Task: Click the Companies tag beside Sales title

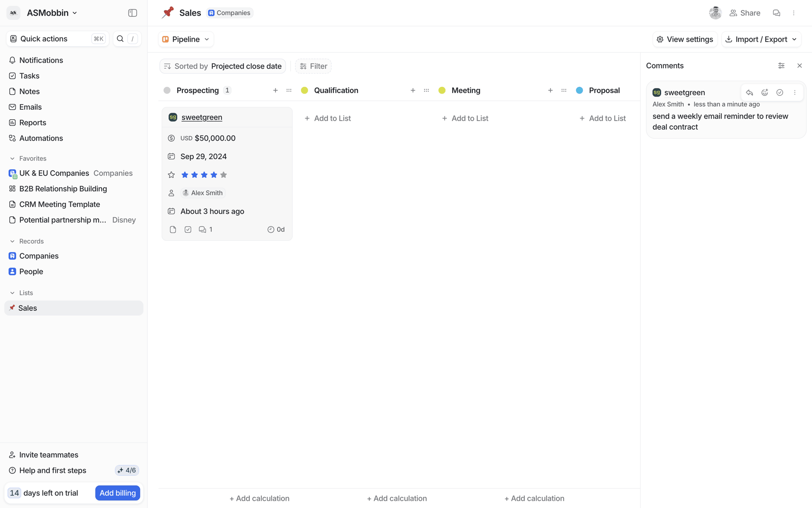Action: coord(230,13)
